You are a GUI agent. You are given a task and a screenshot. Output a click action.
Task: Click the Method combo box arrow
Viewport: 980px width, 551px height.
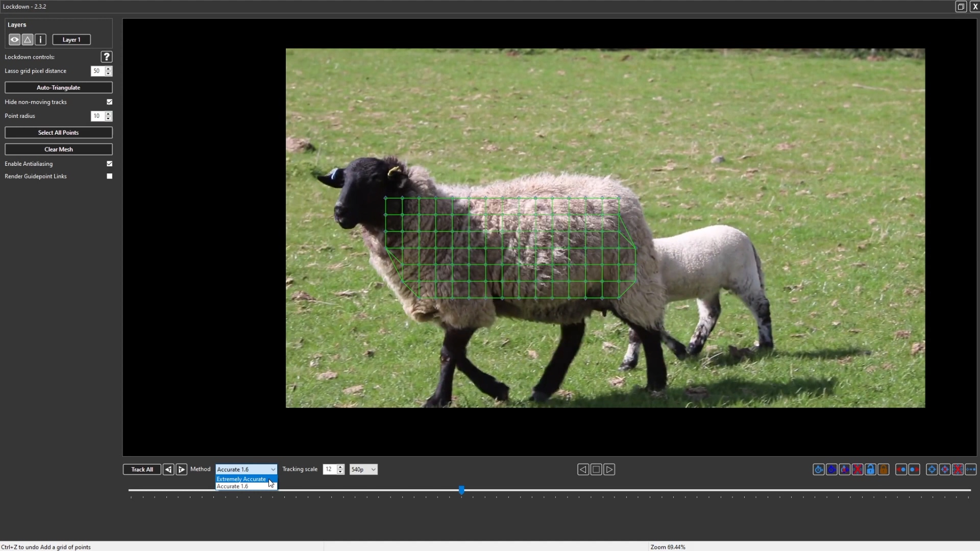click(273, 469)
